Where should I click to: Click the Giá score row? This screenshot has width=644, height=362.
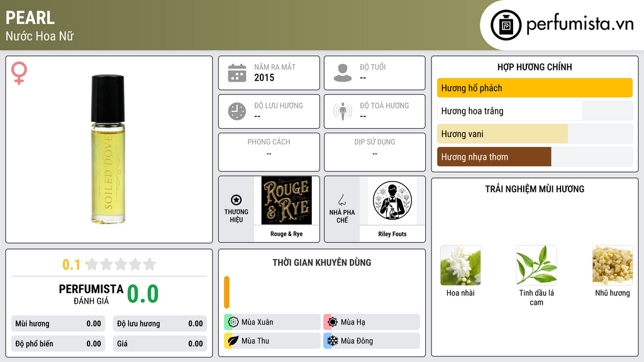pyautogui.click(x=160, y=344)
